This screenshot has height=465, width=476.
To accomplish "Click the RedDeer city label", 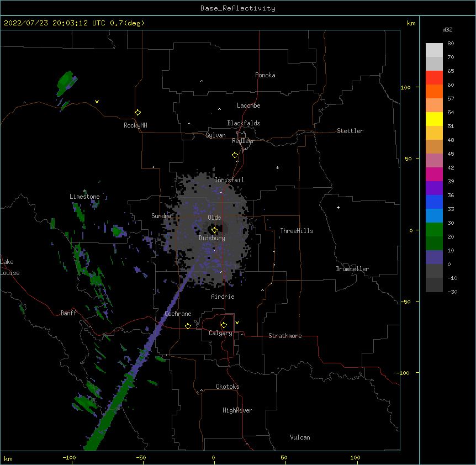I will point(243,141).
